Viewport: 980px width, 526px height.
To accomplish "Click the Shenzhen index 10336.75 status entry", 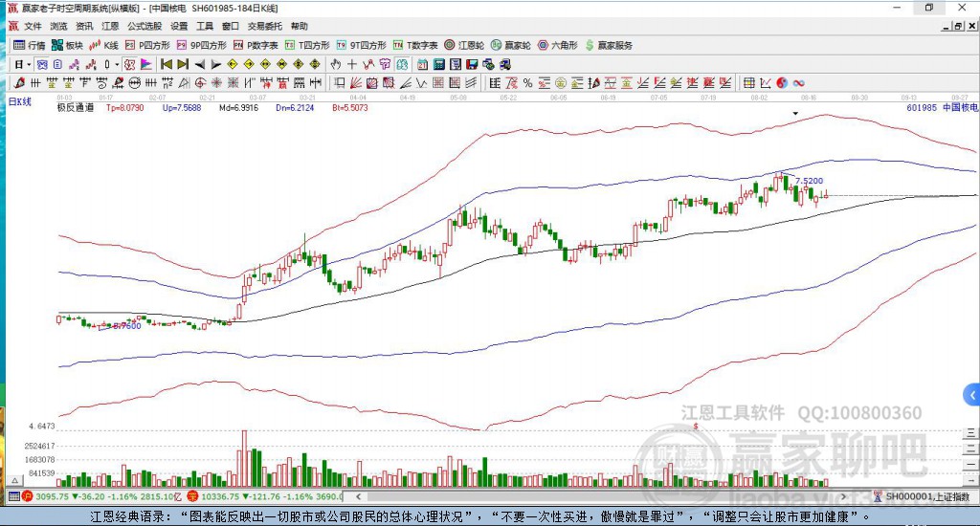I will [x=264, y=496].
